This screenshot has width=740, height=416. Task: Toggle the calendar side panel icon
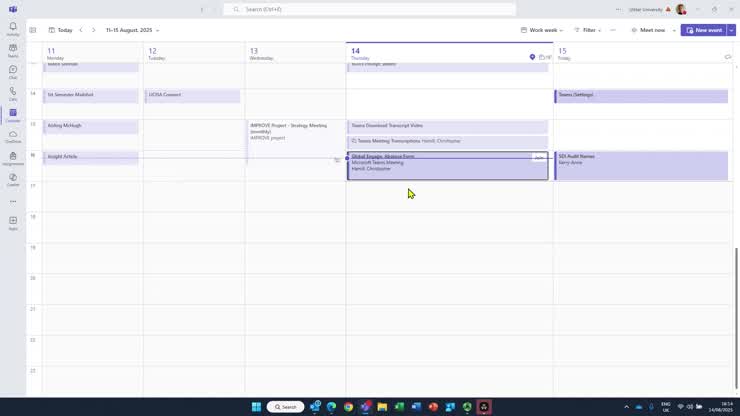pos(33,30)
